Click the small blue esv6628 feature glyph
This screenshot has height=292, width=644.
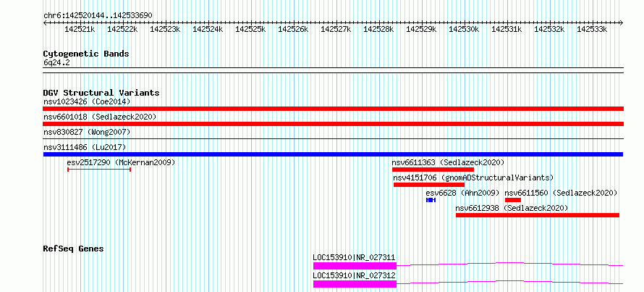coord(431,200)
